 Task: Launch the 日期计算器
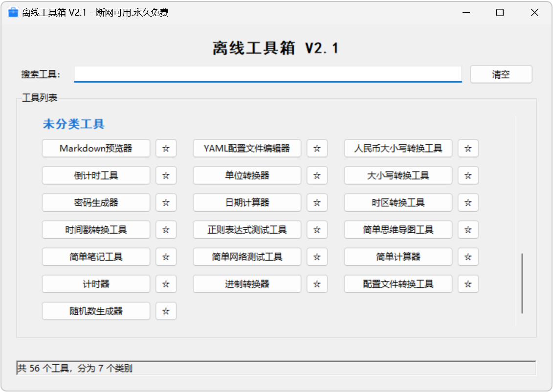click(x=247, y=203)
